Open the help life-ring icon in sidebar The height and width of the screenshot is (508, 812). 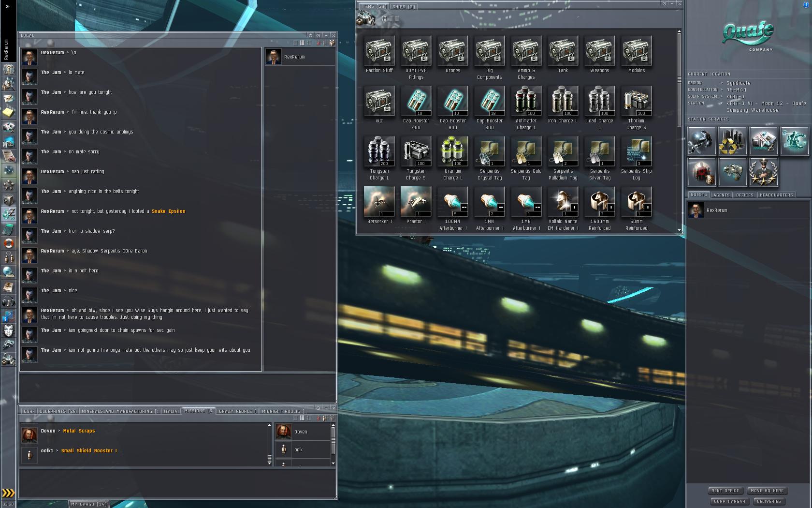[x=8, y=243]
